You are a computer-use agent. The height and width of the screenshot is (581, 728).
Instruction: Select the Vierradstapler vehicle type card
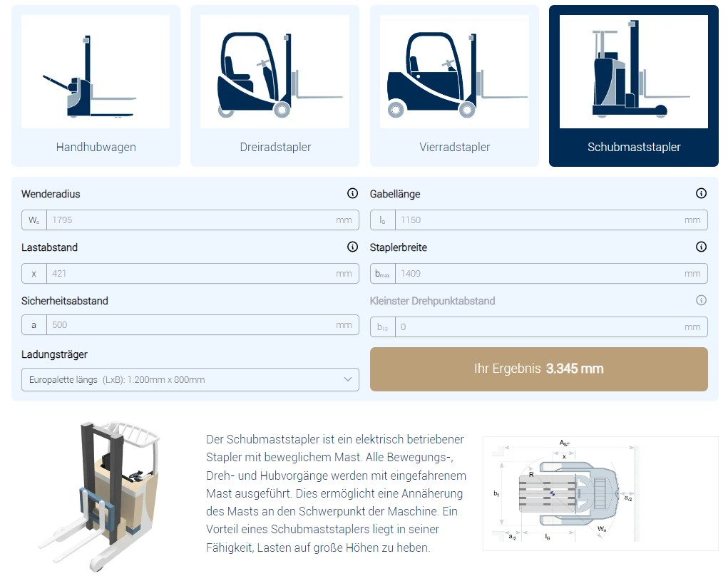454,86
